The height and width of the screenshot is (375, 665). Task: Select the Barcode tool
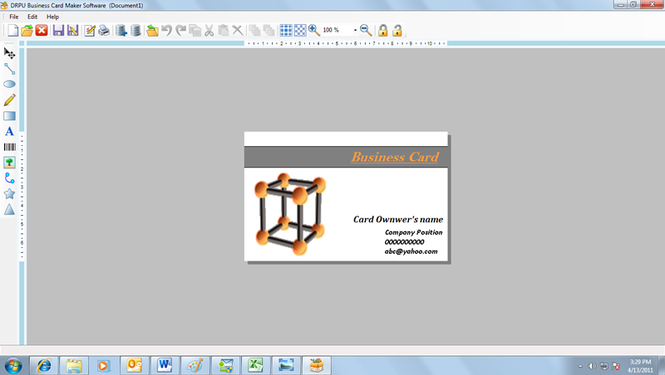point(9,147)
